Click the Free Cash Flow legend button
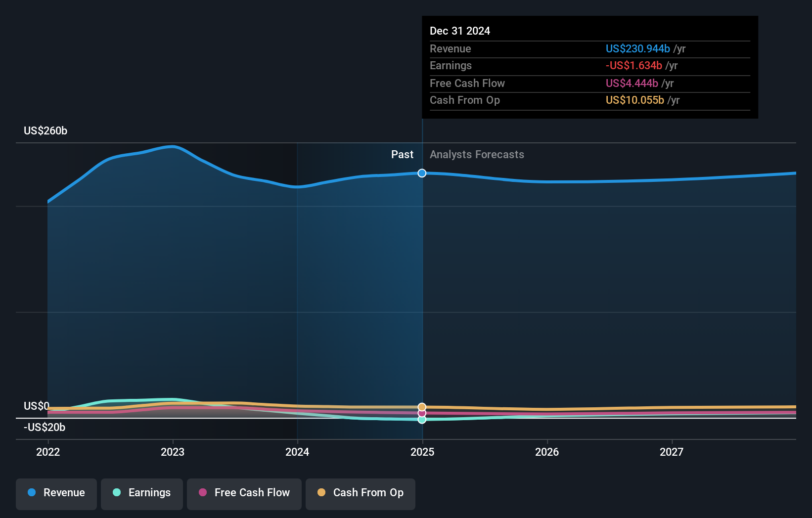Image resolution: width=812 pixels, height=518 pixels. (x=244, y=493)
